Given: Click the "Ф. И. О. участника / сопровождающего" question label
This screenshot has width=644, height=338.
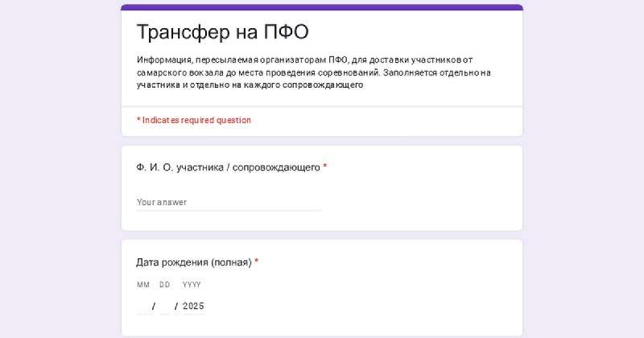Looking at the screenshot, I should pyautogui.click(x=228, y=167).
